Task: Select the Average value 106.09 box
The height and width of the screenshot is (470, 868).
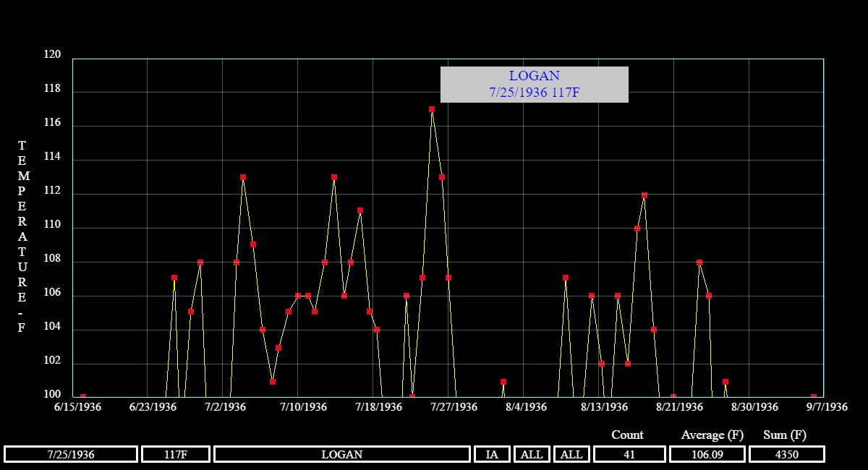Action: 707,454
